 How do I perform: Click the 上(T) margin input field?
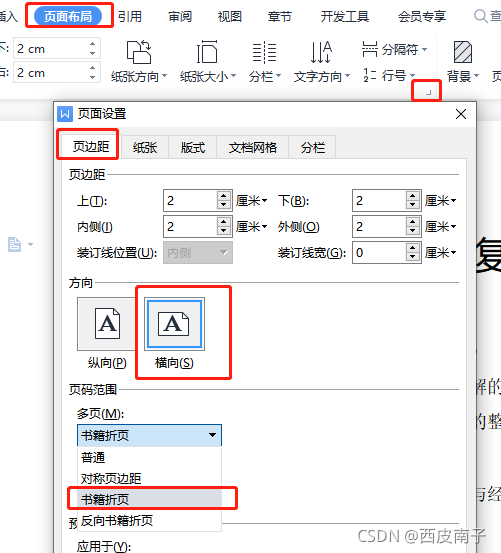pos(190,200)
